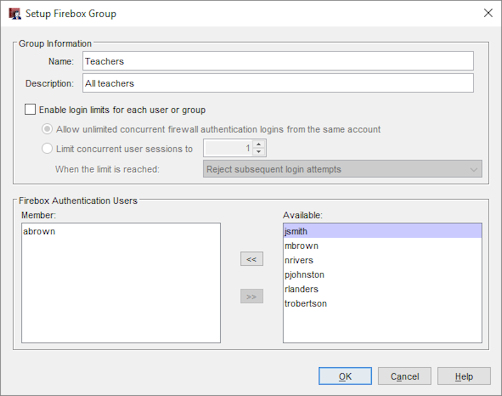Select Limit concurrent user sessions radio button
The width and height of the screenshot is (502, 396).
click(x=47, y=148)
